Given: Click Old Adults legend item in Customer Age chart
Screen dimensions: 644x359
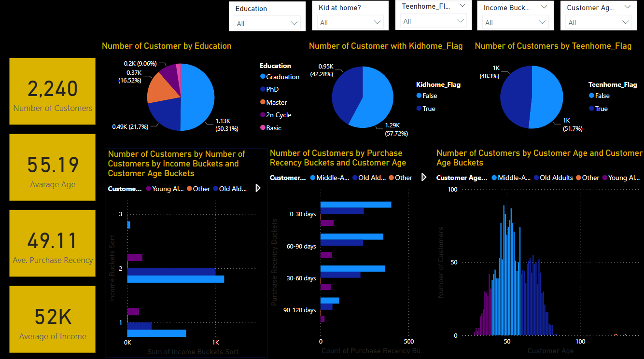Looking at the screenshot, I should tap(552, 178).
